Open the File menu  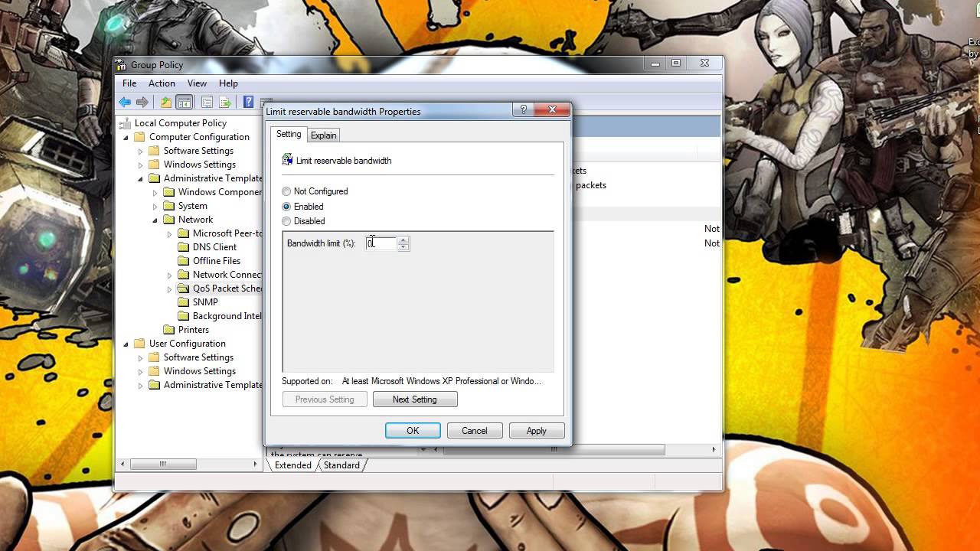(x=129, y=83)
